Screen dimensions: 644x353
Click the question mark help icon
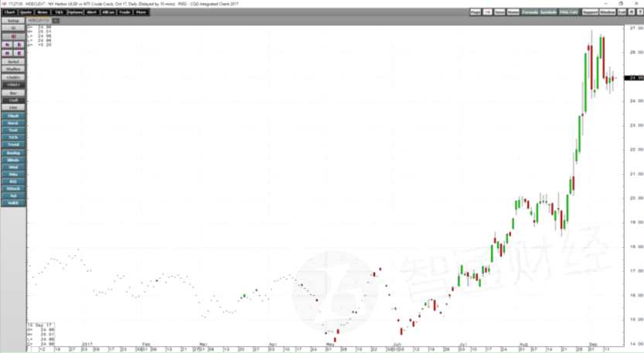click(639, 12)
